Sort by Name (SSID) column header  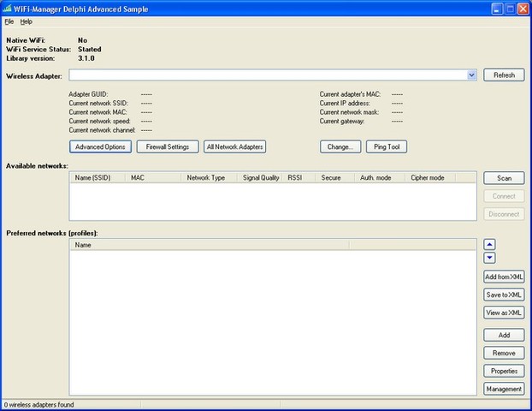(x=98, y=177)
